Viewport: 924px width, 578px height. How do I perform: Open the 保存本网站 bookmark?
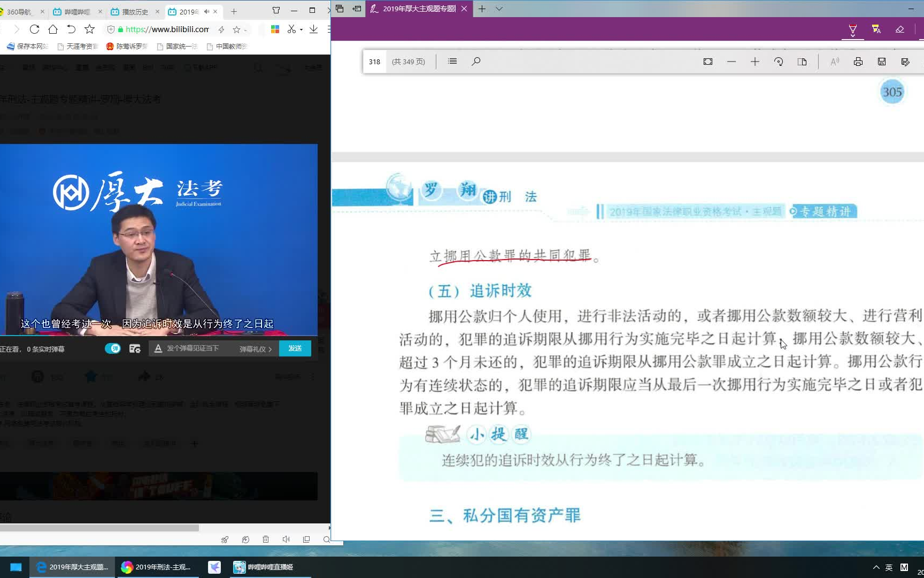pyautogui.click(x=27, y=47)
